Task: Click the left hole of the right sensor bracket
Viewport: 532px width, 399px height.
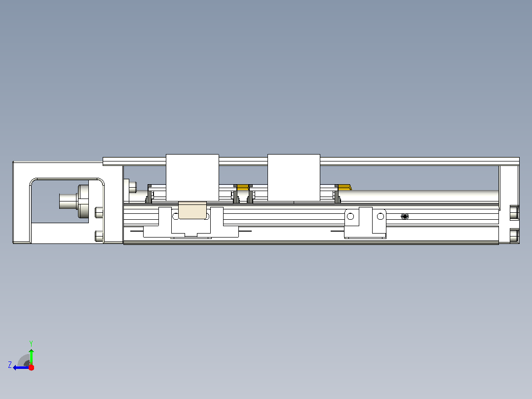Action: (x=351, y=216)
